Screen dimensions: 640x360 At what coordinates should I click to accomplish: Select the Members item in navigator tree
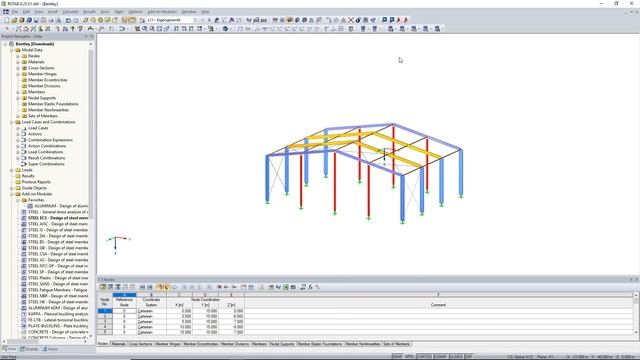[36, 92]
